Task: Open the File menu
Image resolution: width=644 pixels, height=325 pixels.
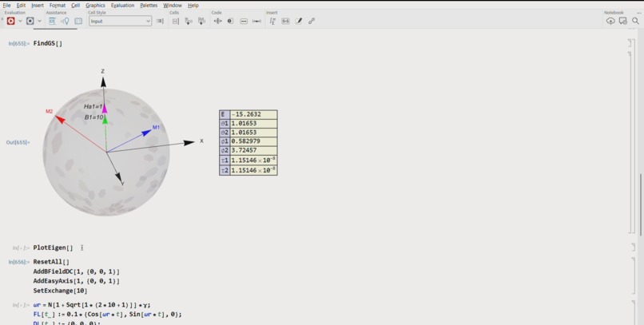Action: pos(7,6)
